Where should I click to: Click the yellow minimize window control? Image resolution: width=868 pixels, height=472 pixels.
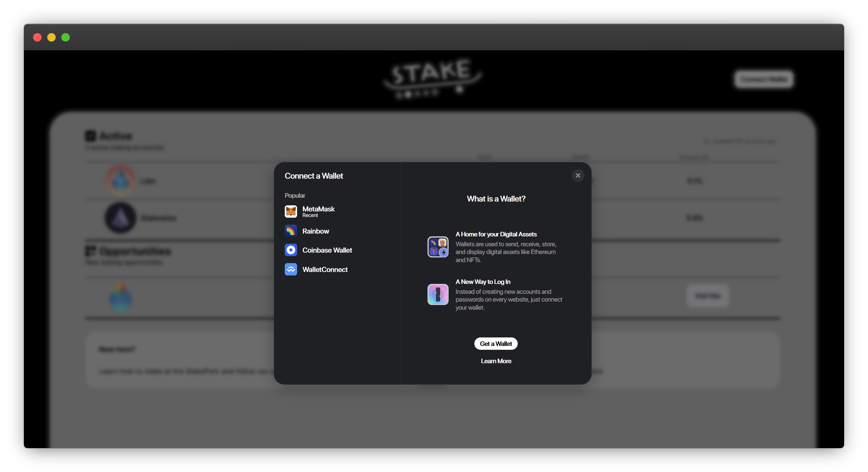pyautogui.click(x=51, y=37)
